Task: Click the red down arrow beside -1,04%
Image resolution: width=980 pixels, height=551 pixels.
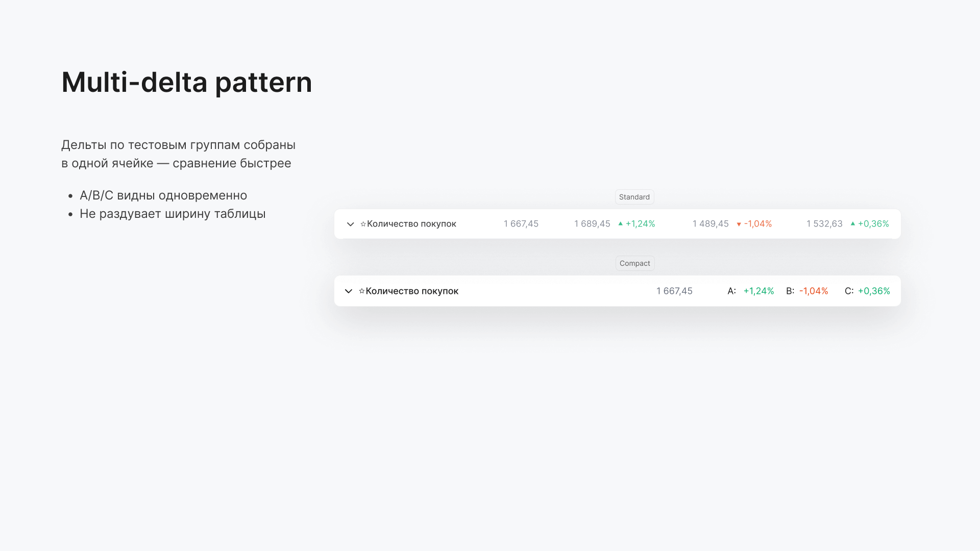Action: click(x=740, y=223)
